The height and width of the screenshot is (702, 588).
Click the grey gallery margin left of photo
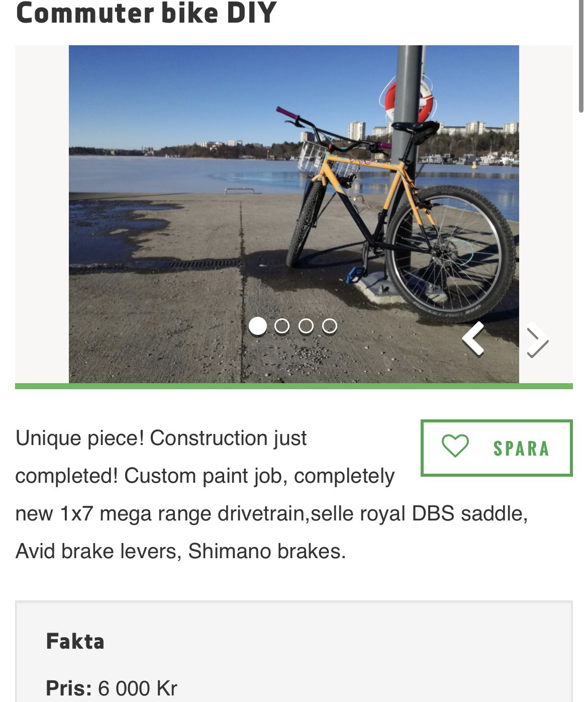tap(42, 214)
